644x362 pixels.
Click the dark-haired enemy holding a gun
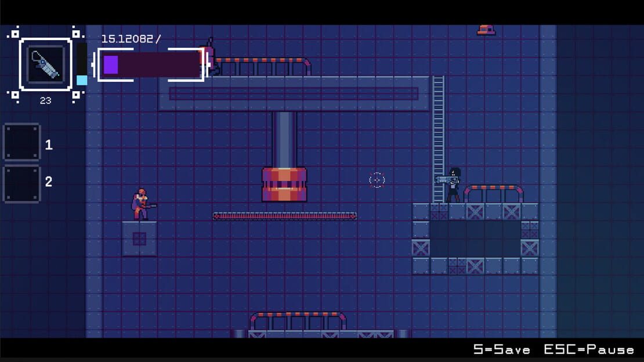450,185
